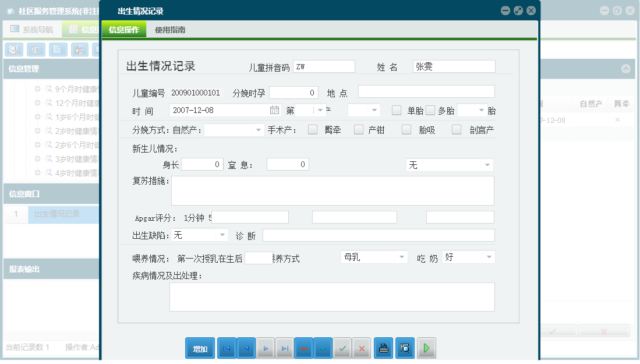Image resolution: width=640 pixels, height=364 pixels.
Task: Click the 姓名 field with 张雯
Action: tap(454, 66)
